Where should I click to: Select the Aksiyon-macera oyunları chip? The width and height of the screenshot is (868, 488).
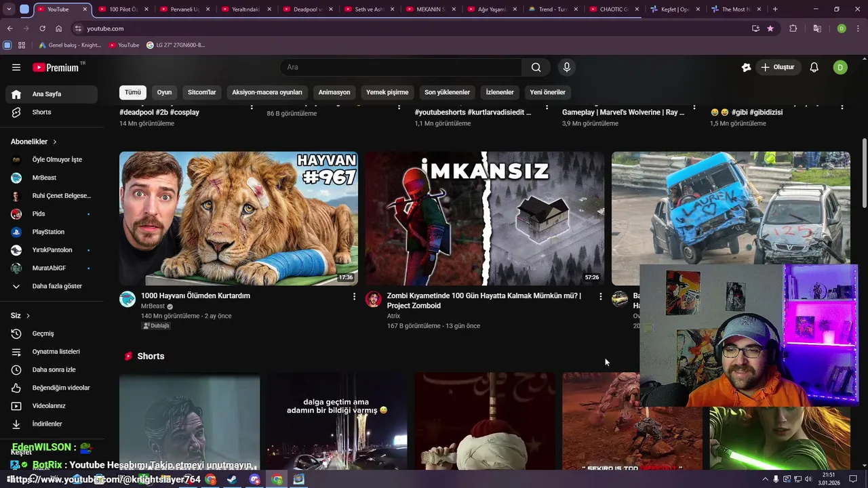(x=267, y=92)
